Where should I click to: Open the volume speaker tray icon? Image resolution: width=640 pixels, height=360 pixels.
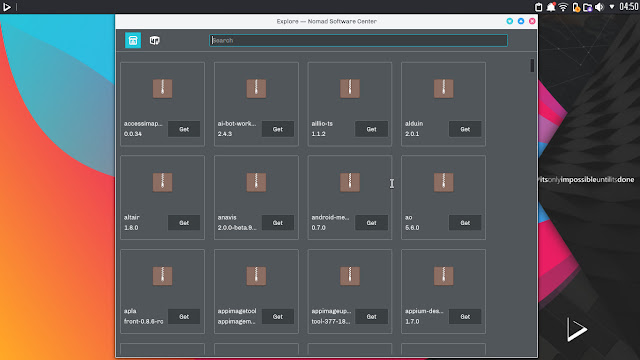tap(599, 7)
